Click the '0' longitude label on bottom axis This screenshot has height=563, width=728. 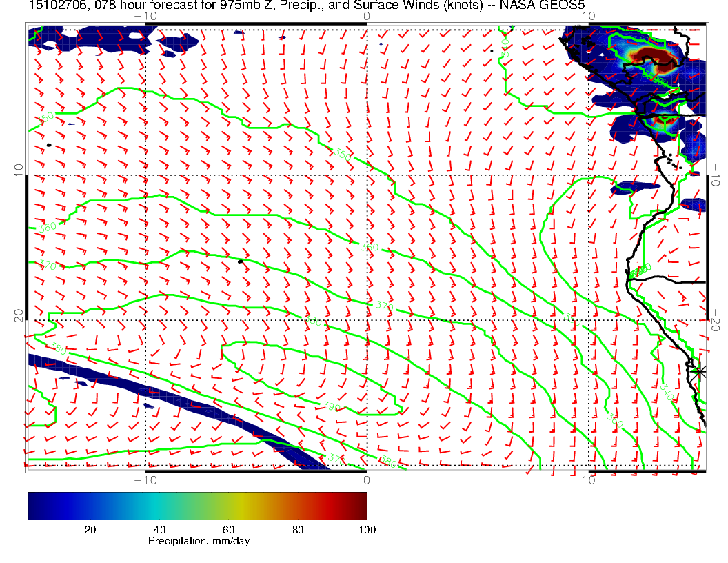[366, 480]
